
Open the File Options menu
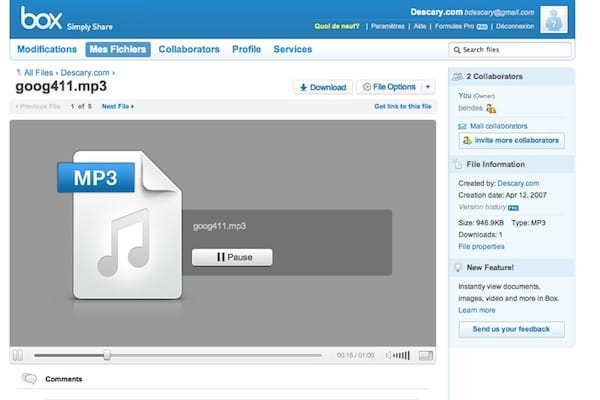(x=388, y=87)
